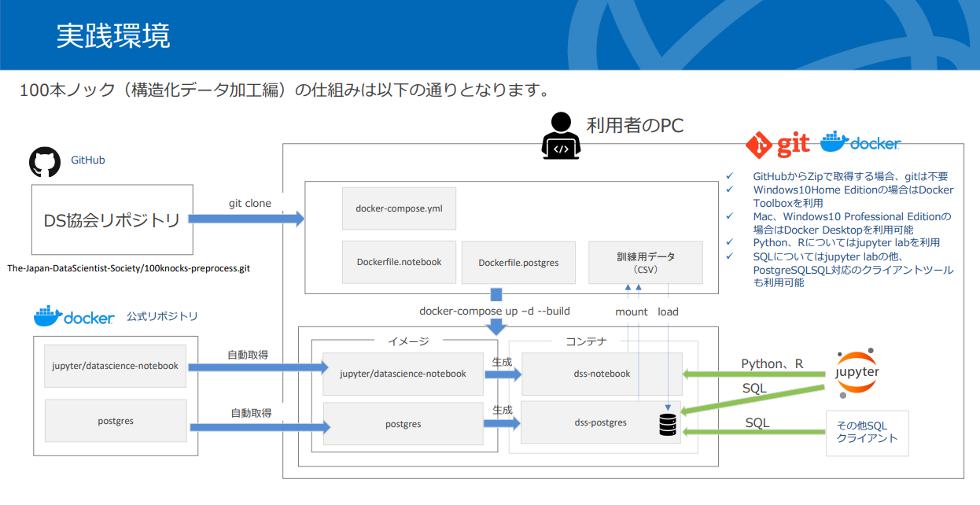The height and width of the screenshot is (505, 980).
Task: Open the 100knocks-preprocess.git repository path text
Action: pos(129,268)
